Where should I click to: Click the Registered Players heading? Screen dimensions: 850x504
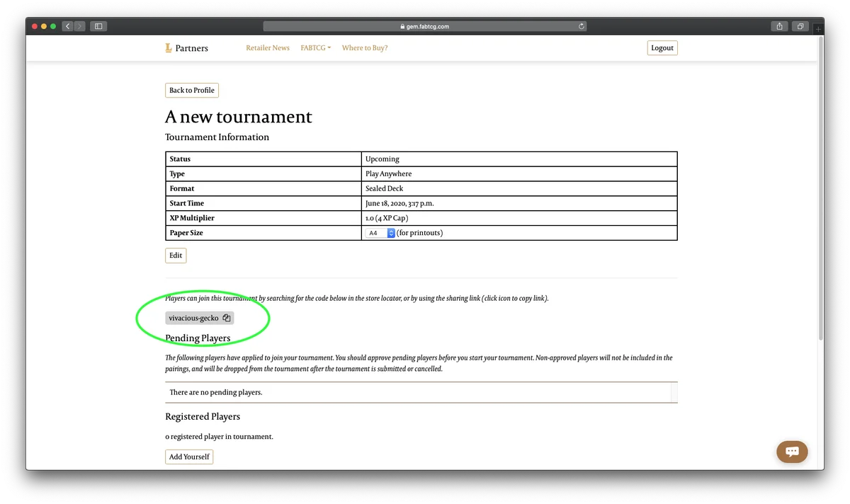tap(203, 417)
